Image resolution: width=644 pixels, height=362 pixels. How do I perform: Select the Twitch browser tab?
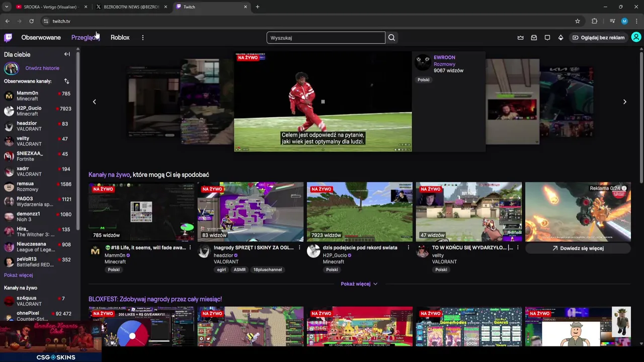tap(212, 7)
